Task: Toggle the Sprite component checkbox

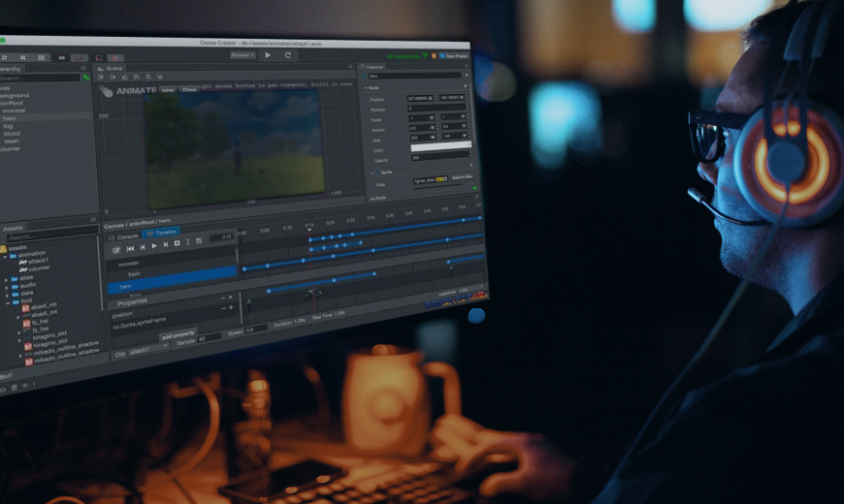Action: 377,173
